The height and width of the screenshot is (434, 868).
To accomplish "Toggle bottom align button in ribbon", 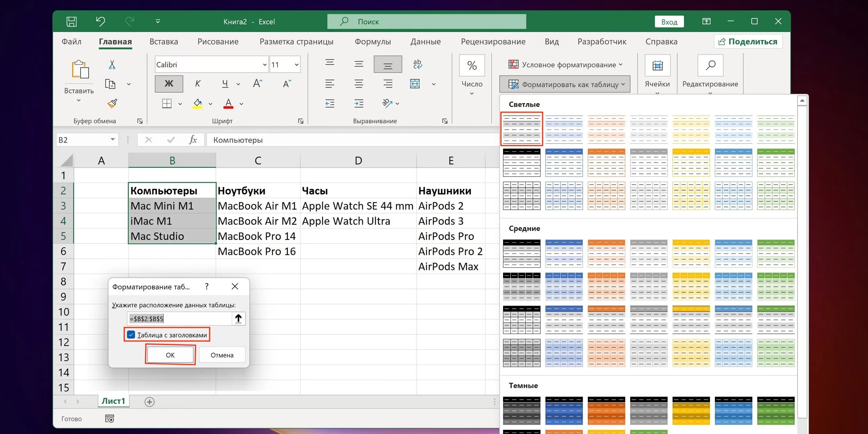I will point(388,64).
